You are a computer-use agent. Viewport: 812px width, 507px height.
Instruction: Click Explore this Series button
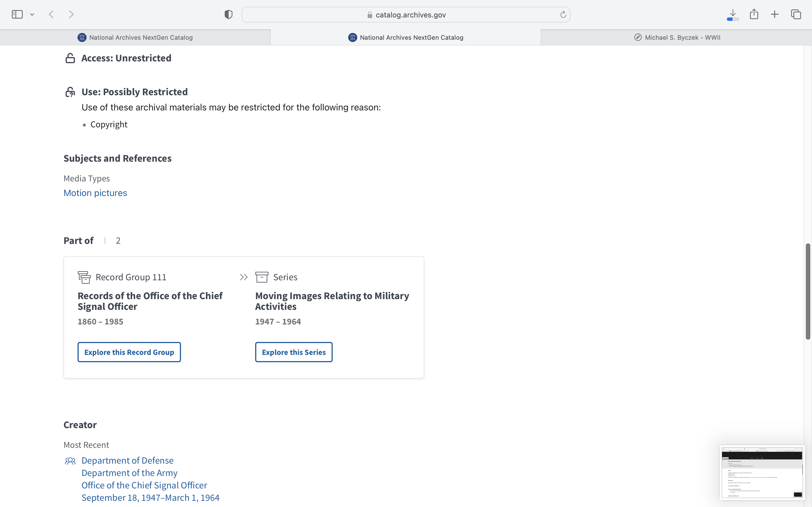point(294,352)
